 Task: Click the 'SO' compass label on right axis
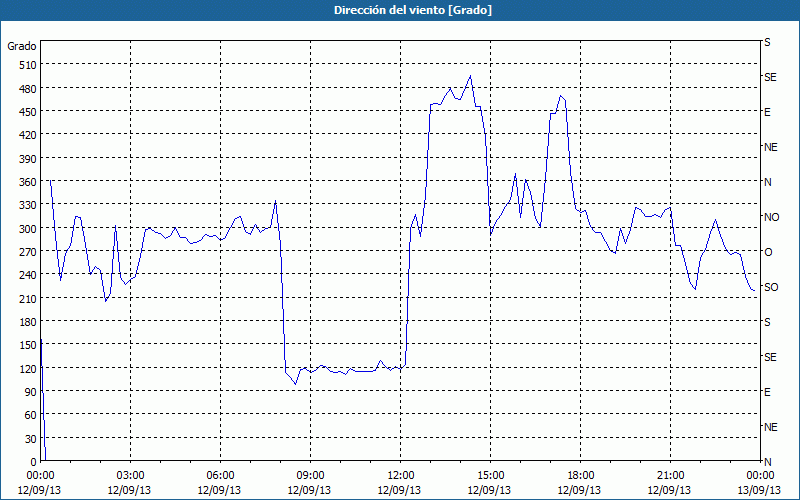pyautogui.click(x=771, y=287)
